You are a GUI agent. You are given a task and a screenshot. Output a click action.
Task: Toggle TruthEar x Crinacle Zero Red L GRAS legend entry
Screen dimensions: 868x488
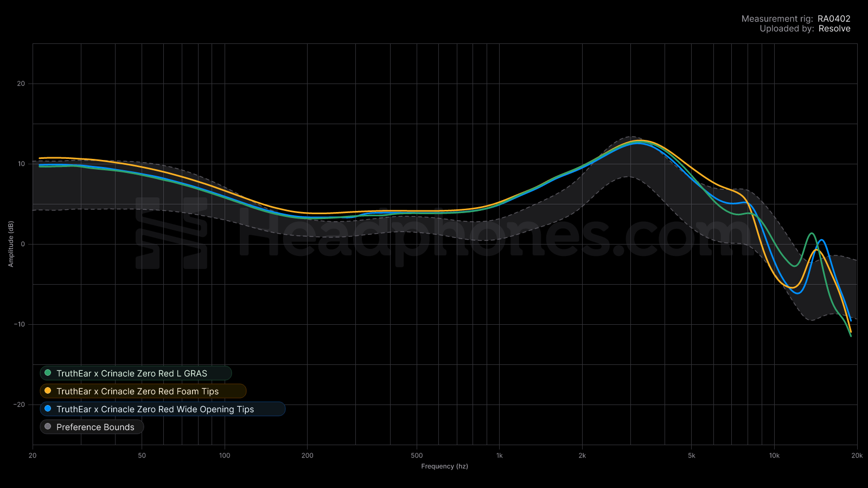136,373
